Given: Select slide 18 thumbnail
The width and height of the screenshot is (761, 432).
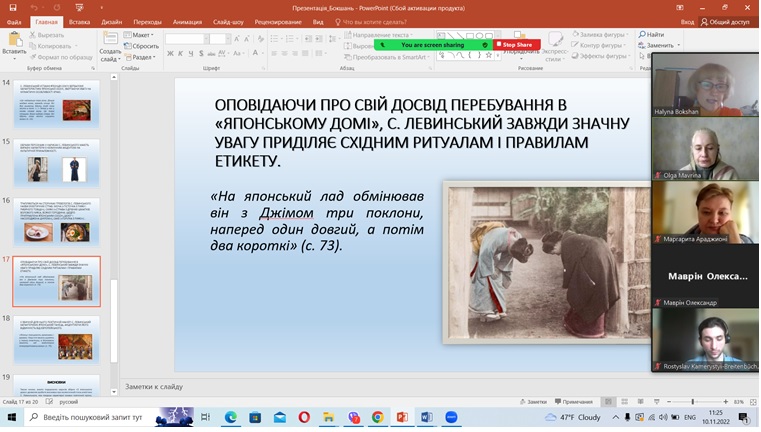Looking at the screenshot, I should (57, 340).
